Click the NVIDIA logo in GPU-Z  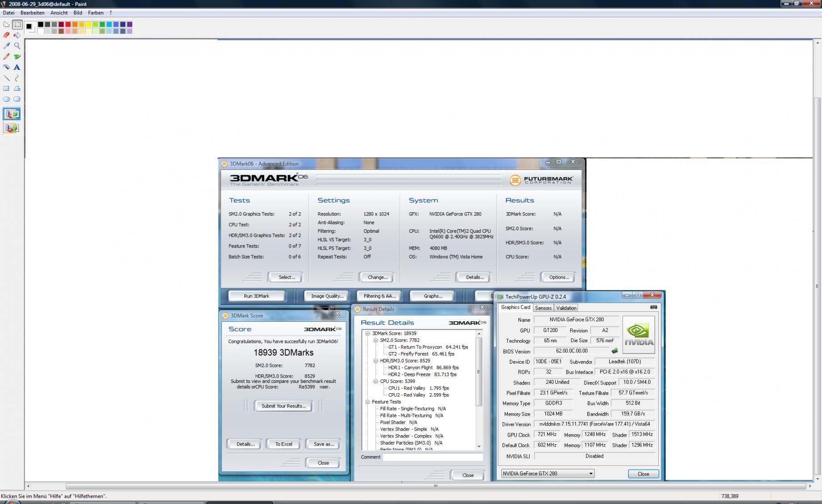[638, 335]
